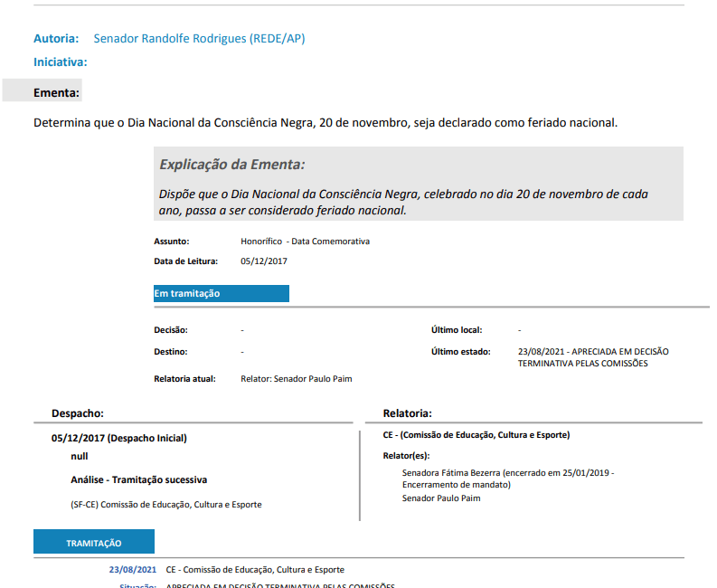
Task: Click the Dia Nacional da Consciência Negra ementa text
Action: tap(325, 122)
